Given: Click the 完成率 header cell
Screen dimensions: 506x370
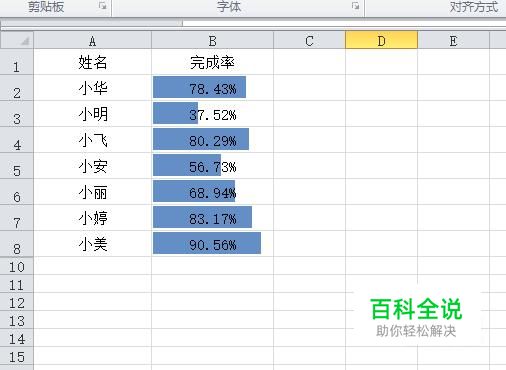Looking at the screenshot, I should point(213,62).
